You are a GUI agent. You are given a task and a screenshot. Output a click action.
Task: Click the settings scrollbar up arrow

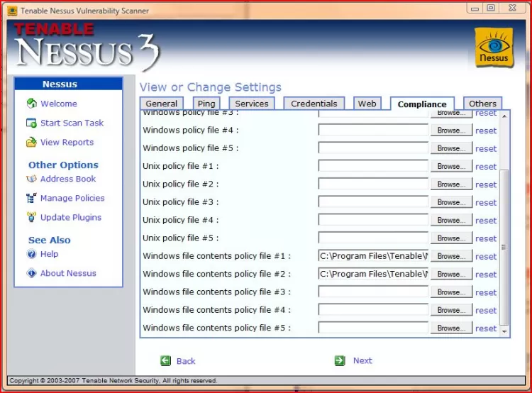pos(504,116)
